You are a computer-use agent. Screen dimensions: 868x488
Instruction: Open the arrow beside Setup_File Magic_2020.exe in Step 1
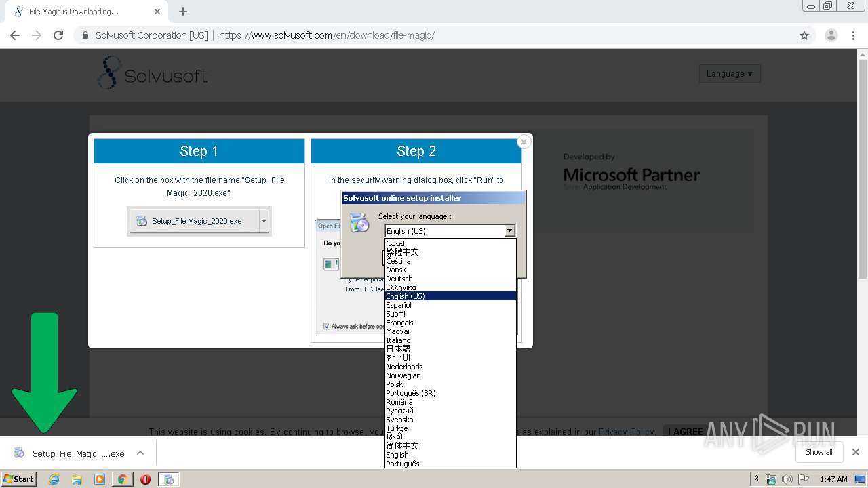click(x=264, y=221)
